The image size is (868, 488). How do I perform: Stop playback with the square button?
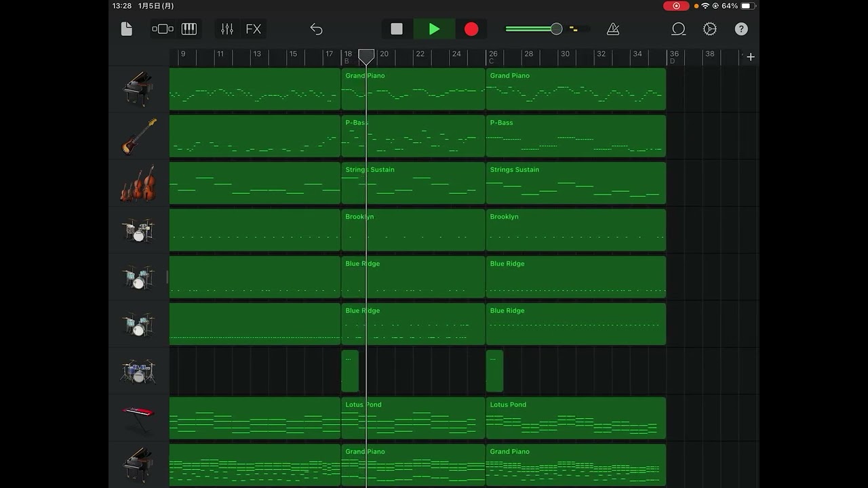click(397, 29)
